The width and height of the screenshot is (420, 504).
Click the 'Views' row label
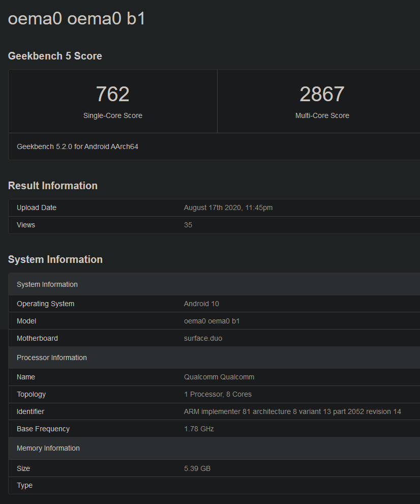26,225
